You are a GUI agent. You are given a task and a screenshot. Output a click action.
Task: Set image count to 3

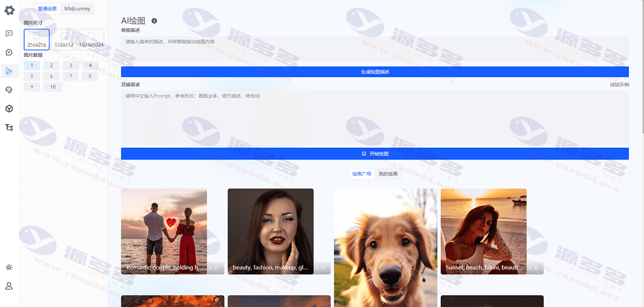[x=71, y=65]
